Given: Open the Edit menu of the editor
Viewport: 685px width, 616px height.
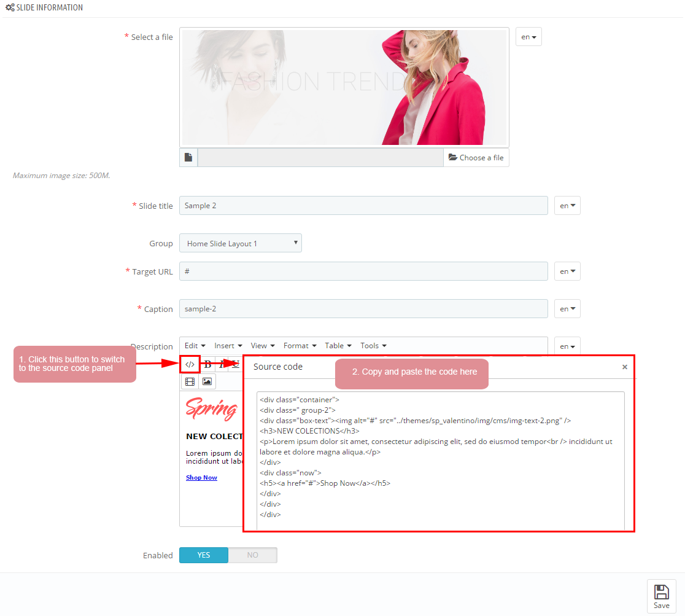Looking at the screenshot, I should click(195, 345).
